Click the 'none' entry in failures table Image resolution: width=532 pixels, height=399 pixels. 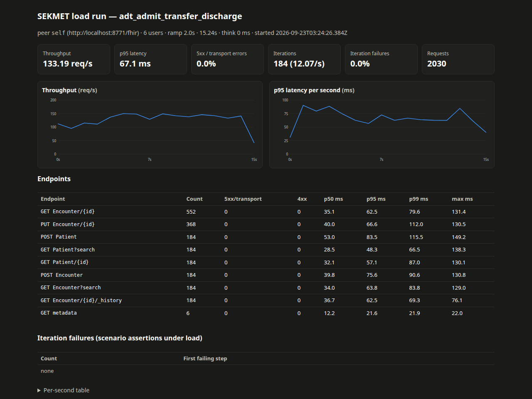tap(47, 371)
